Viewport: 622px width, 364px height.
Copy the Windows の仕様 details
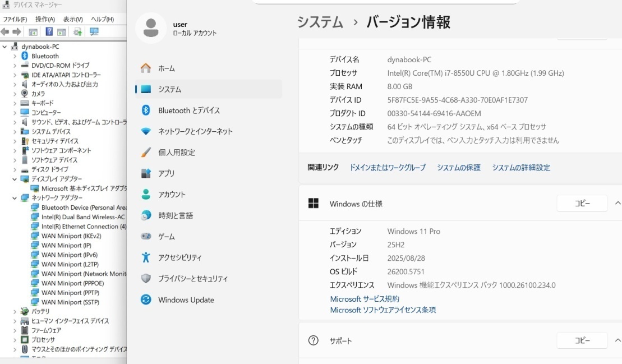582,203
